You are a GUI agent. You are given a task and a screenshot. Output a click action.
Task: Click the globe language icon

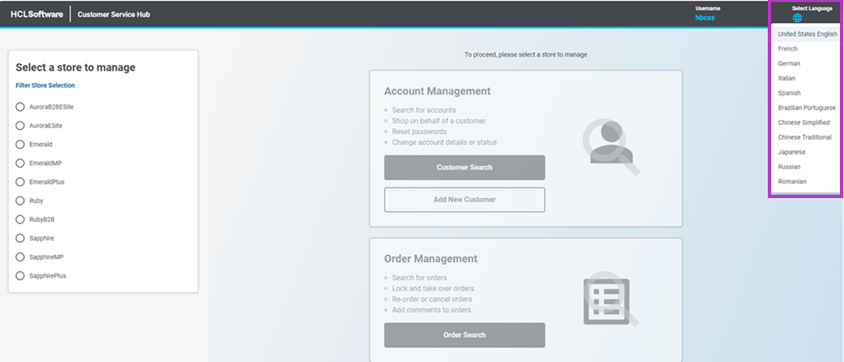coord(797,18)
